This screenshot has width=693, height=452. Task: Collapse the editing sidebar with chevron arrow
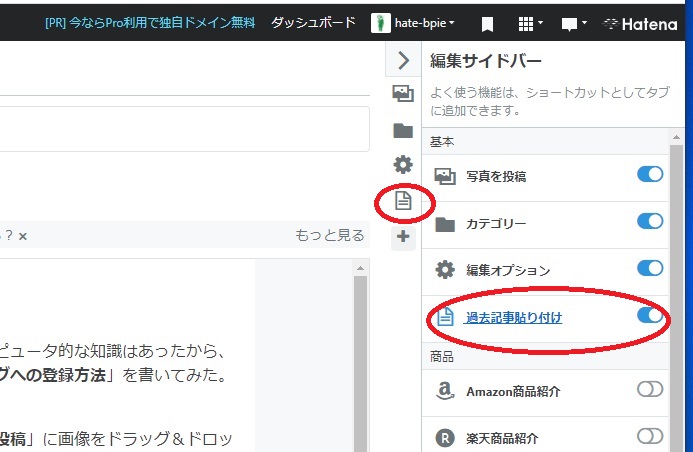403,60
